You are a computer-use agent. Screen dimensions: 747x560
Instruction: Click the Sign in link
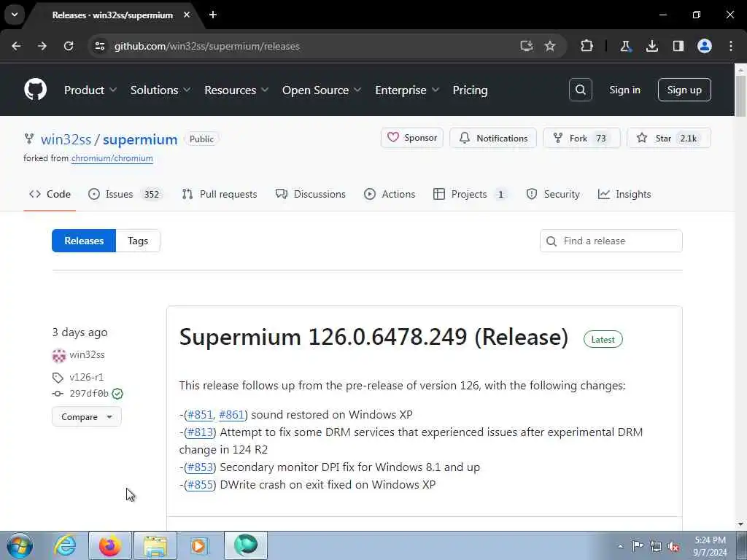pos(624,90)
